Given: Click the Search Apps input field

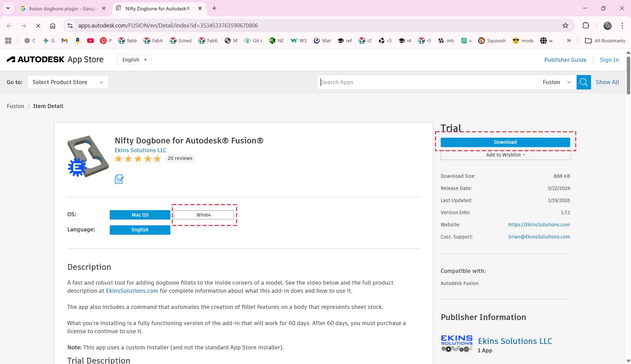Looking at the screenshot, I should pyautogui.click(x=428, y=82).
